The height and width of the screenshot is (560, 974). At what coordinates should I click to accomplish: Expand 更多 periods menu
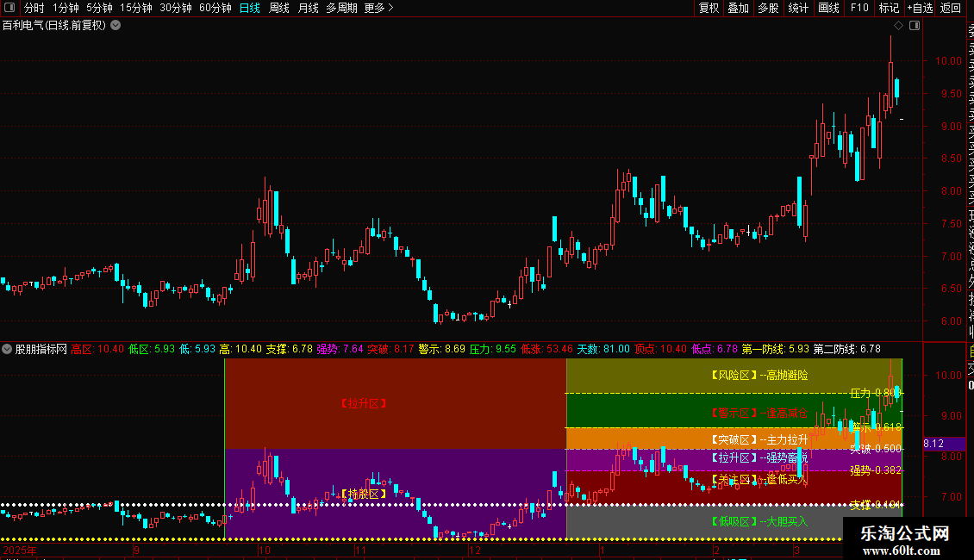pyautogui.click(x=378, y=8)
